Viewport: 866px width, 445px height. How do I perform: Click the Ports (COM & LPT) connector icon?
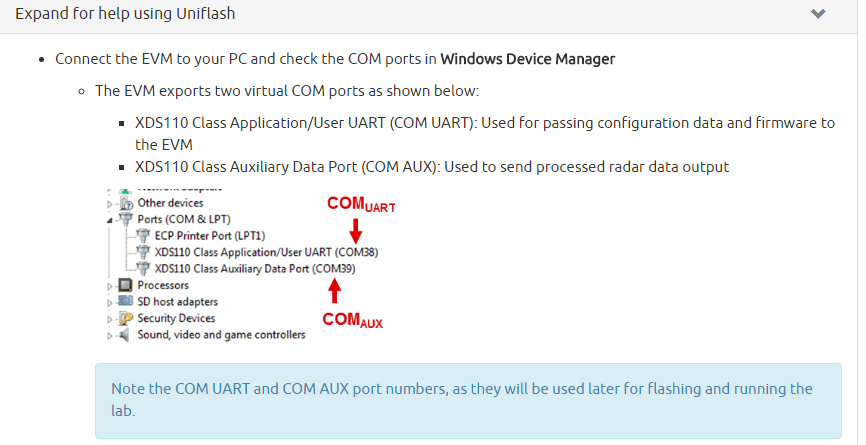click(126, 219)
